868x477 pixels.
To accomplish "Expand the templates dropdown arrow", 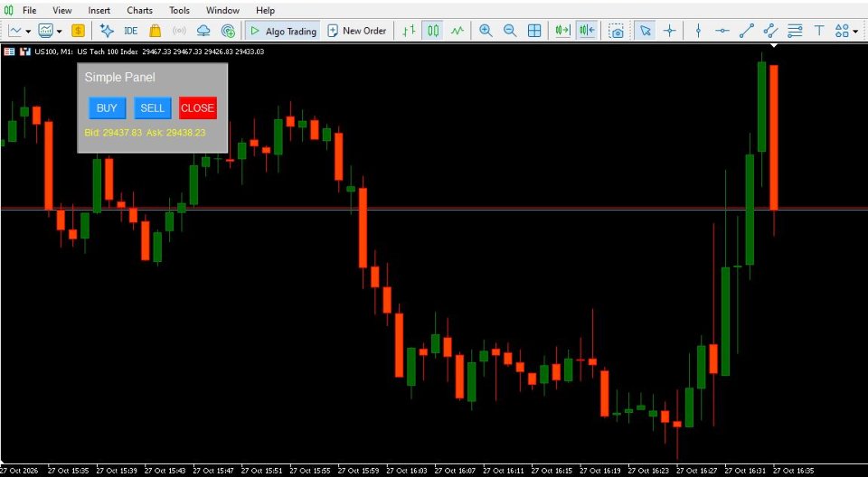I will [59, 32].
